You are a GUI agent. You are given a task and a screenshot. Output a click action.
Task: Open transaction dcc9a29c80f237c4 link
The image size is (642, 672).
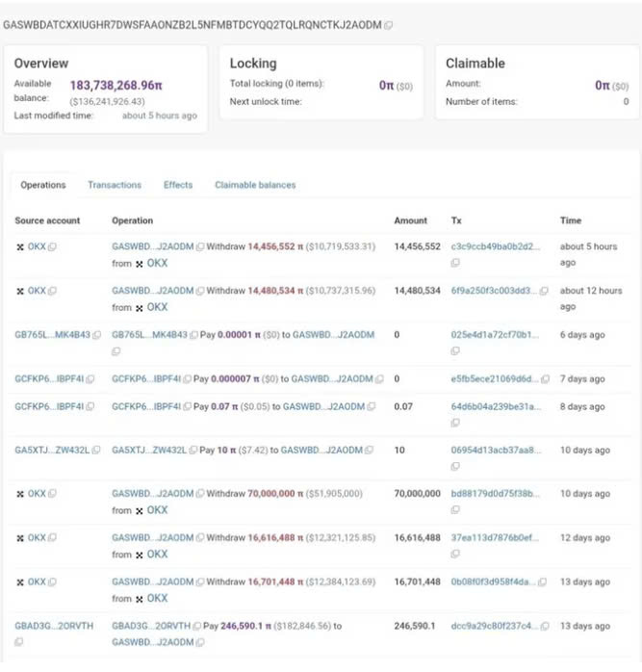pyautogui.click(x=495, y=626)
